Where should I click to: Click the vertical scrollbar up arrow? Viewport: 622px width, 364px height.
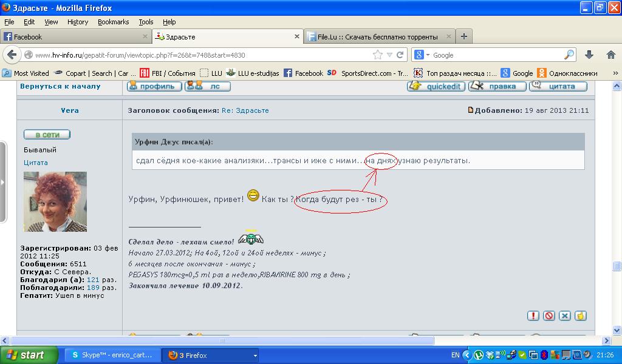pos(617,86)
